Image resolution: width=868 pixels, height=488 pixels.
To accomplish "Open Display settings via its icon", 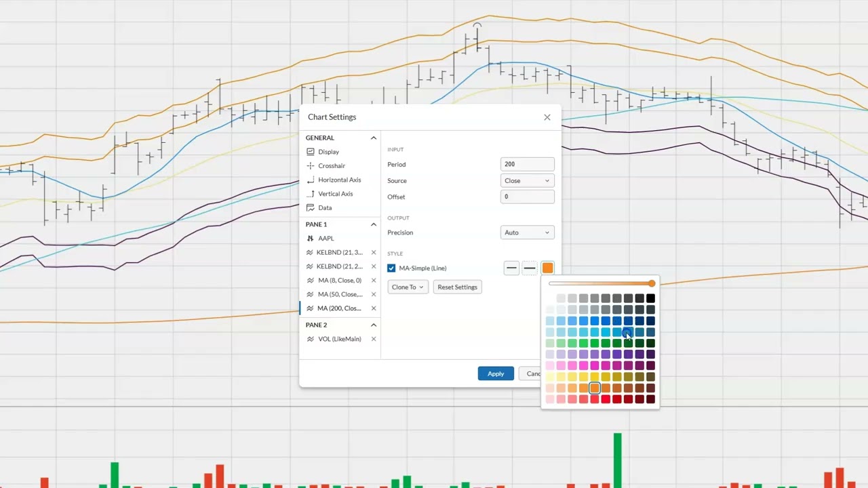I will pyautogui.click(x=311, y=152).
